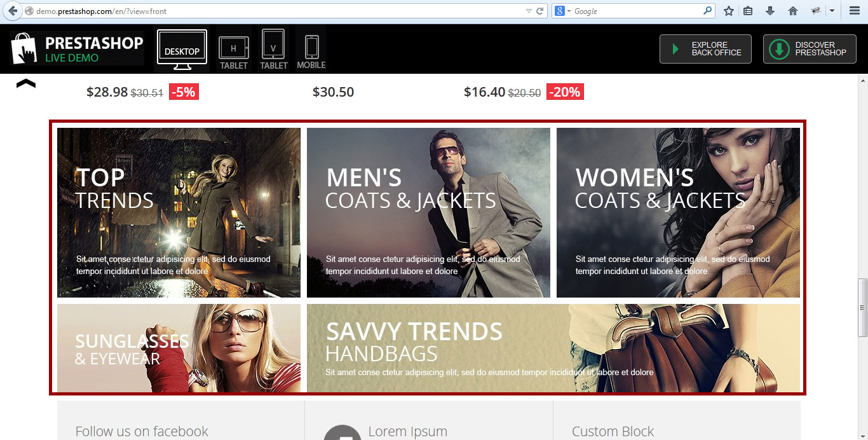Go to the home page icon
This screenshot has height=440, width=868.
792,11
